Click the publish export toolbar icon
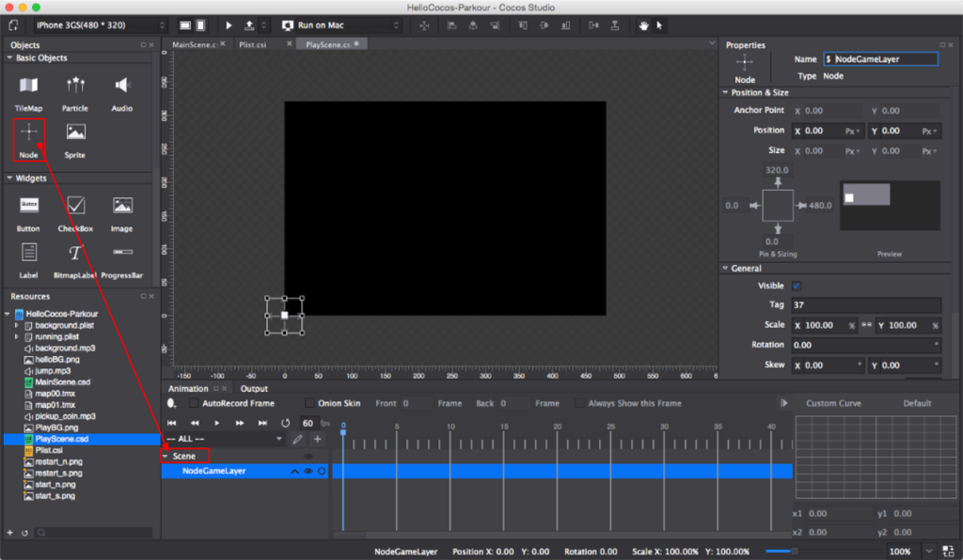963x560 pixels. [x=249, y=25]
